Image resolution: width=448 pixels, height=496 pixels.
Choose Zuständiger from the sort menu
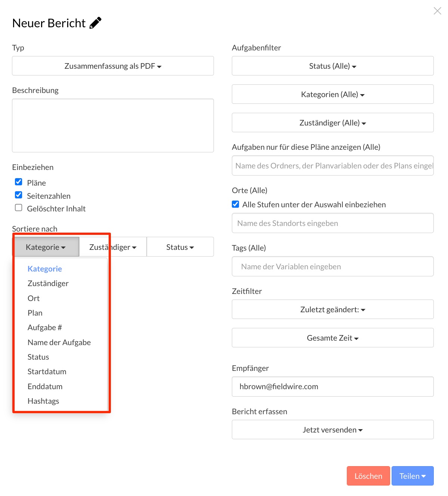pyautogui.click(x=48, y=283)
